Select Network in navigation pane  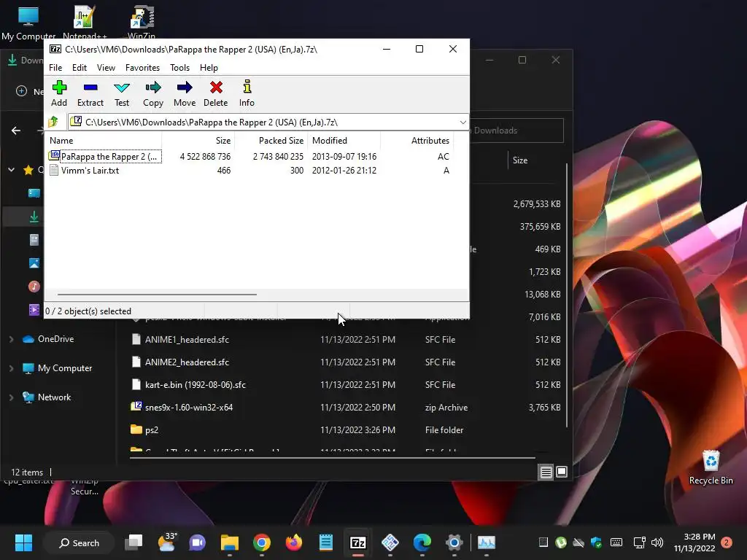[47, 397]
